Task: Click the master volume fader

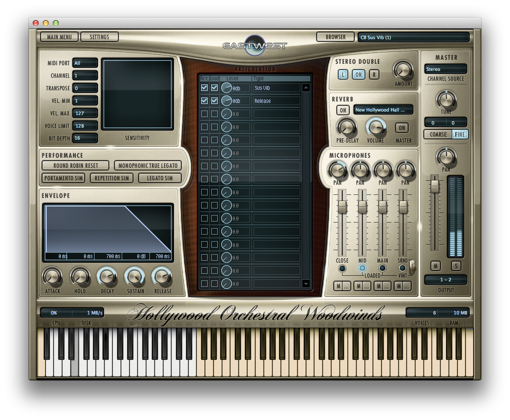Action: (435, 186)
